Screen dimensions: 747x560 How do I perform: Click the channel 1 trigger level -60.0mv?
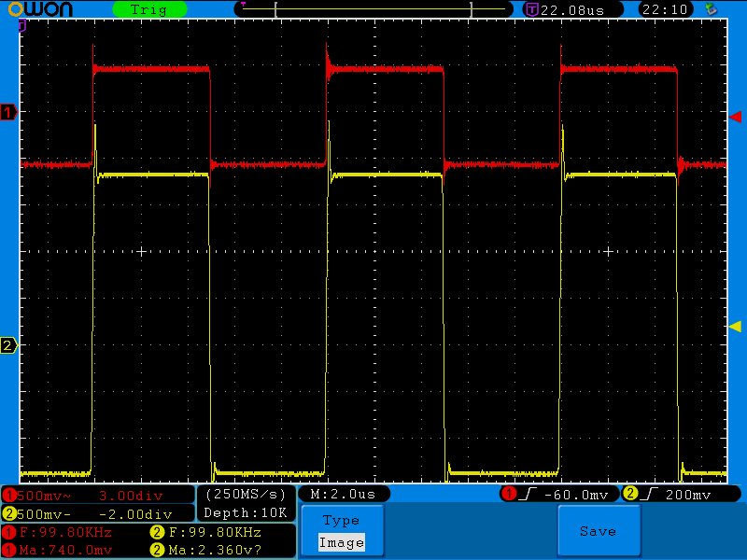(x=576, y=495)
